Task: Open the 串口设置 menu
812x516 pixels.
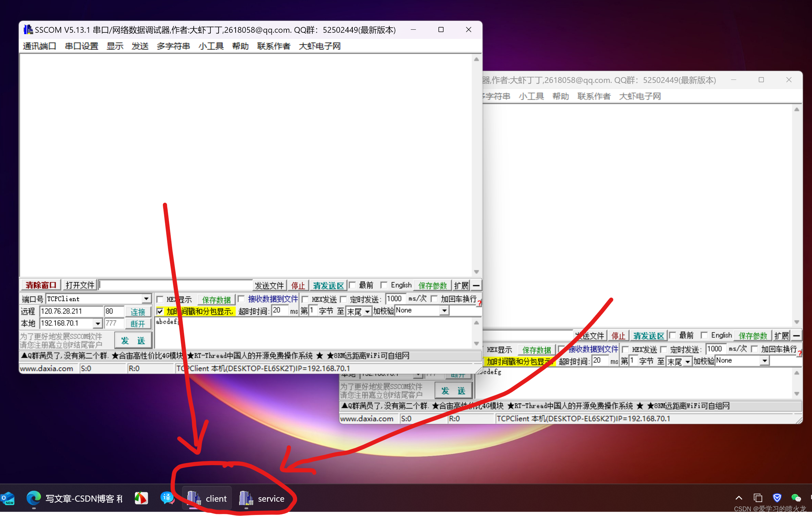Action: click(81, 46)
